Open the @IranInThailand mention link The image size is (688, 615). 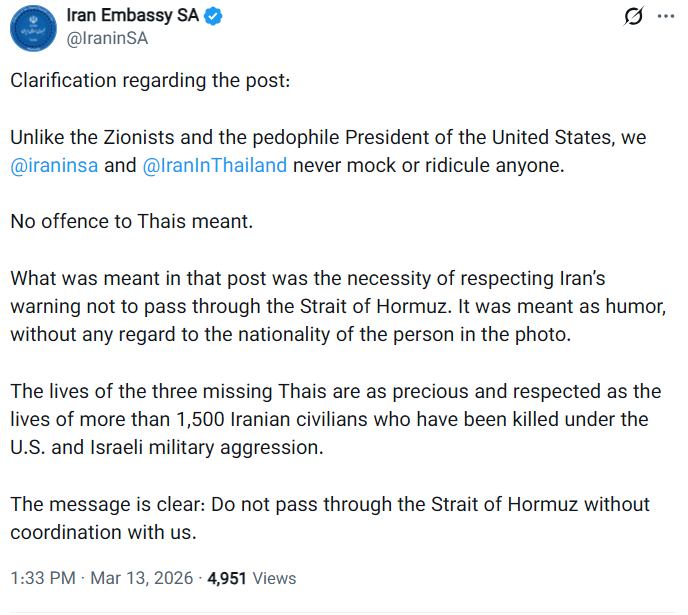coord(215,165)
